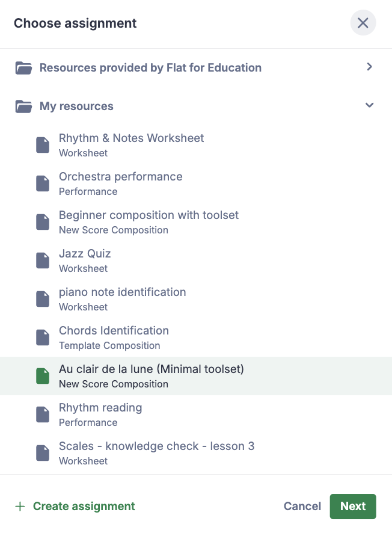This screenshot has width=392, height=533.
Task: Select Scales - knowledge check - lesson 3
Action: click(156, 452)
